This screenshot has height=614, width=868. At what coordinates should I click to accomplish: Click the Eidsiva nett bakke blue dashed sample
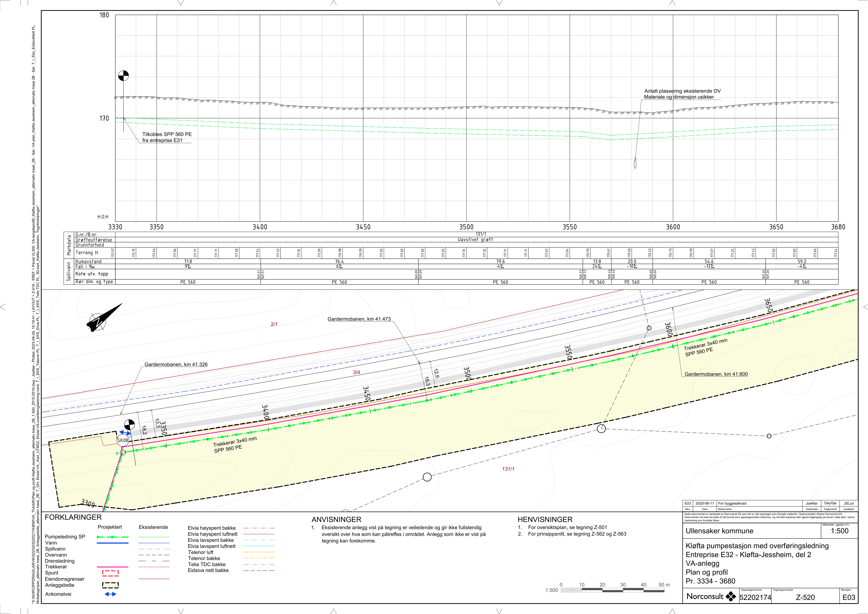tap(259, 571)
